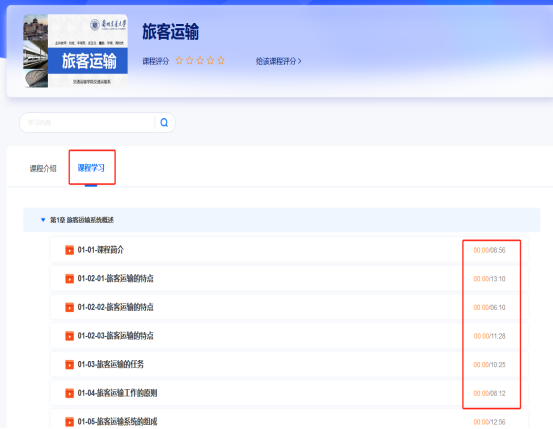The width and height of the screenshot is (553, 429).
Task: Focus the 学习内容 search input field
Action: pos(87,122)
